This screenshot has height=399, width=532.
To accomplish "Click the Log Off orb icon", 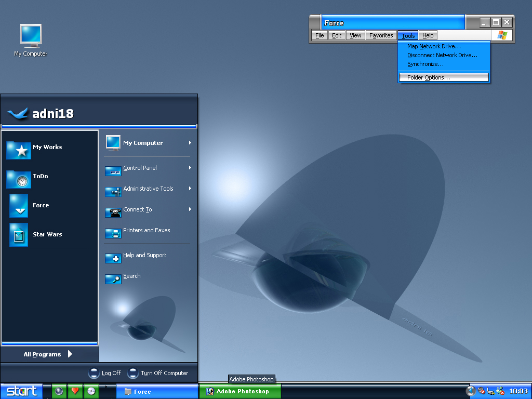I will [x=94, y=373].
